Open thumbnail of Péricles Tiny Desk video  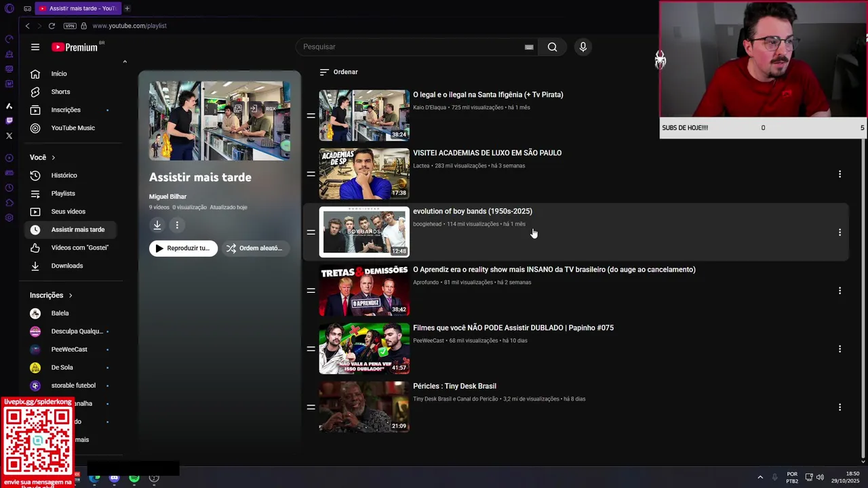pyautogui.click(x=364, y=407)
